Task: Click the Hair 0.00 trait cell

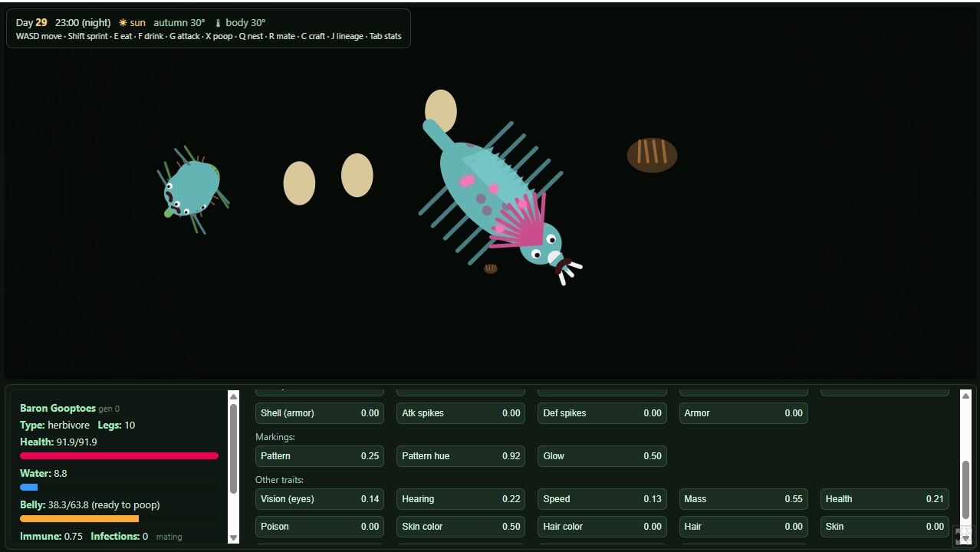Action: 743,527
